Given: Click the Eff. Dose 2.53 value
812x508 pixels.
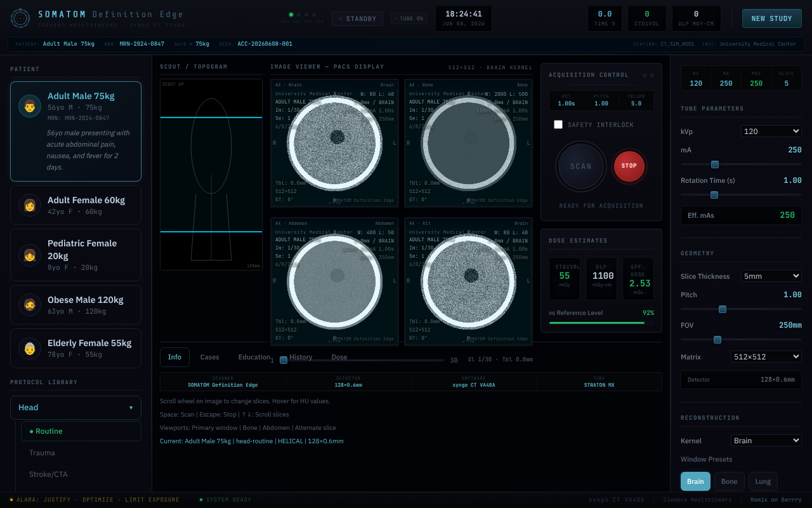Looking at the screenshot, I should tap(638, 279).
